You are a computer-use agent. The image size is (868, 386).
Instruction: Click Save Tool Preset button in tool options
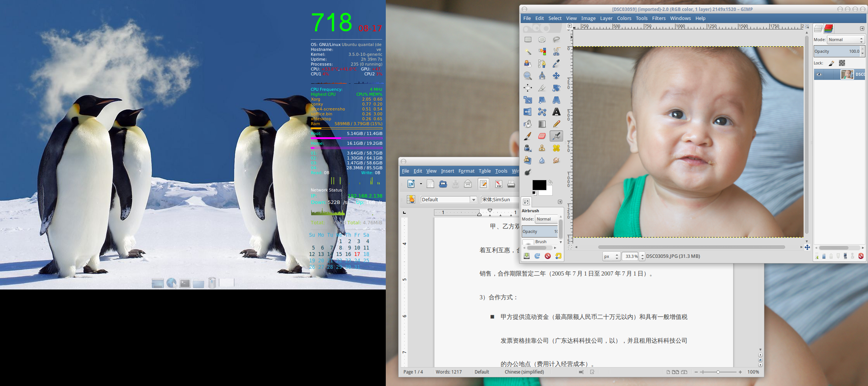527,256
